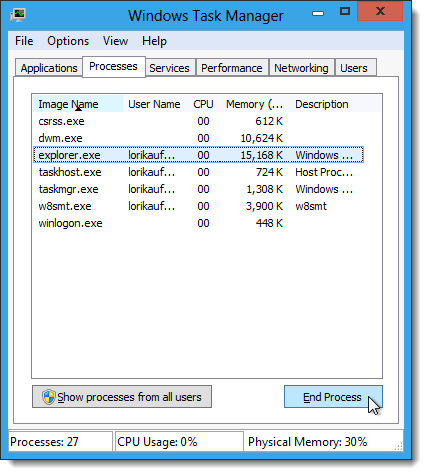Sort by Memory column header
Image resolution: width=427 pixels, height=475 pixels.
[255, 104]
